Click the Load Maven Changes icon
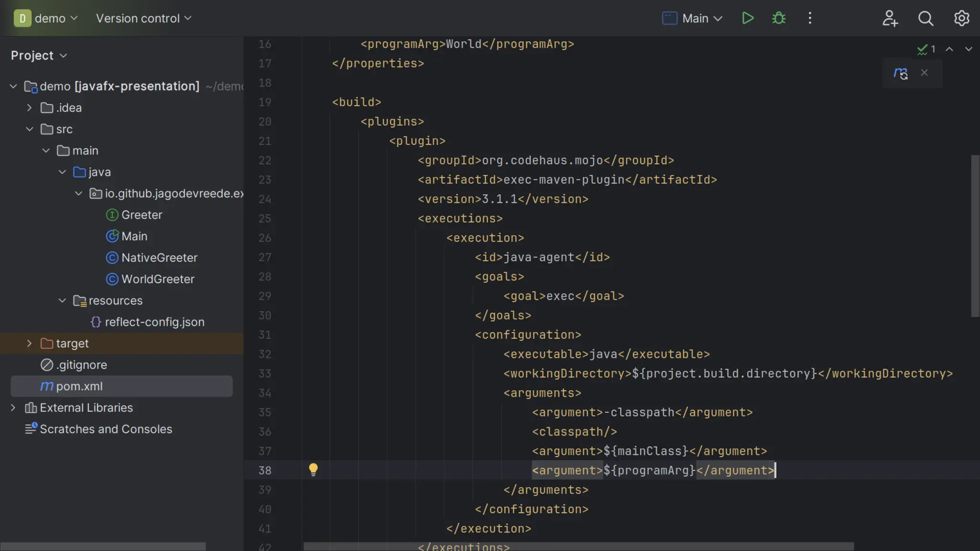The image size is (980, 551). coord(900,73)
